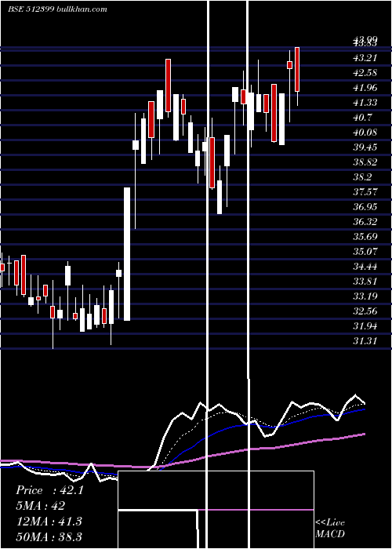Click the 38.2 price axis label
This screenshot has height=549, width=392.
tap(363, 177)
